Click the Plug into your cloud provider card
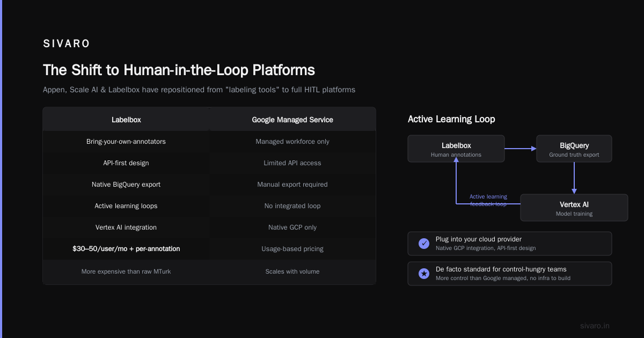 [510, 244]
